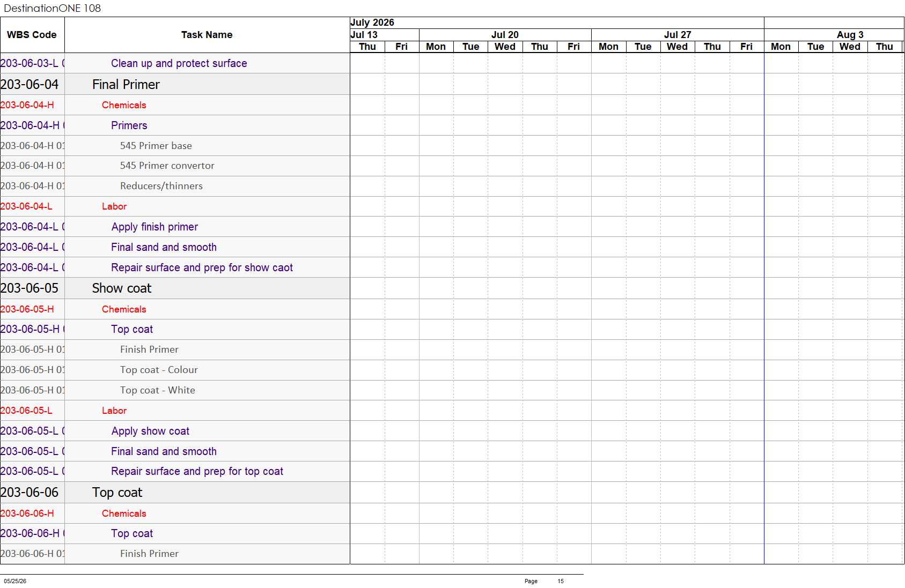Click page number 15 in footer
905x588 pixels.
[x=561, y=581]
